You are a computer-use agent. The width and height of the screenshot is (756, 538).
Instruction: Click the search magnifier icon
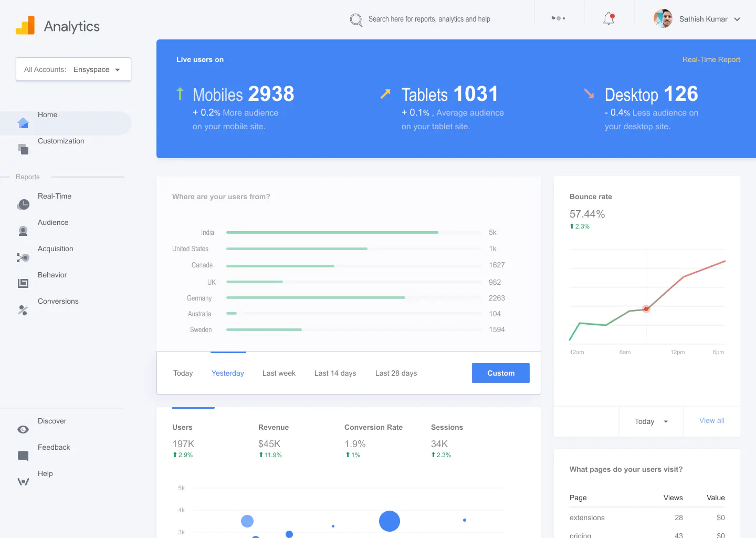pyautogui.click(x=356, y=20)
